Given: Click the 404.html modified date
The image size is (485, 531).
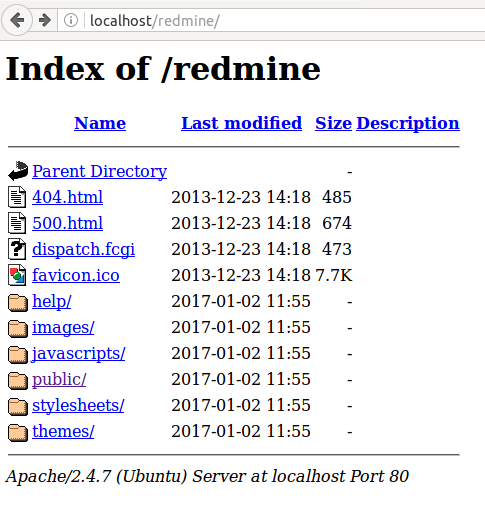Looking at the screenshot, I should [241, 197].
